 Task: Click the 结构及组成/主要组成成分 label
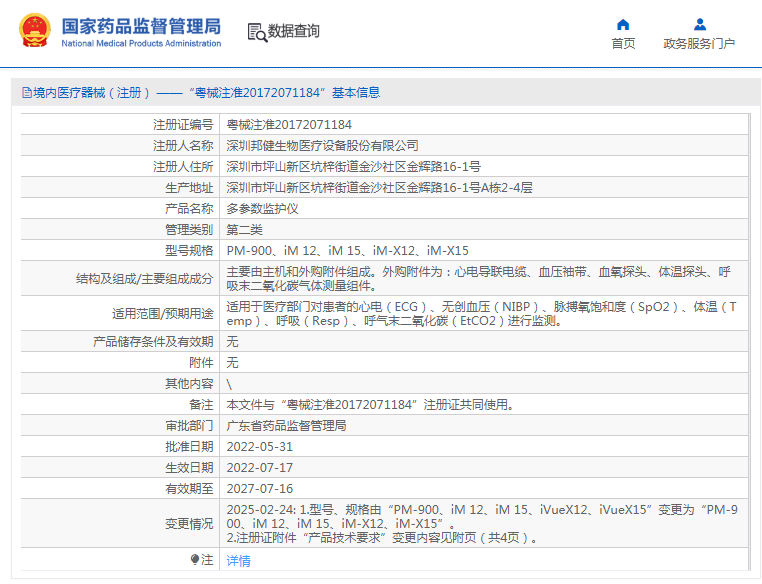(x=145, y=278)
